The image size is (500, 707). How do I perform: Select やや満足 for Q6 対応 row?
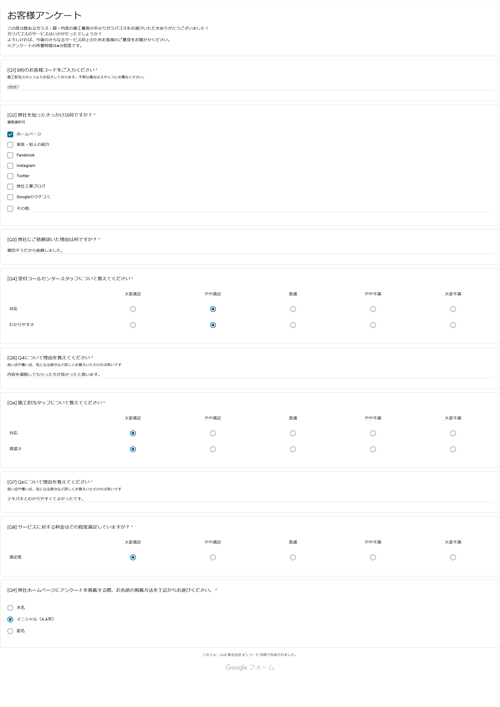[x=213, y=433]
